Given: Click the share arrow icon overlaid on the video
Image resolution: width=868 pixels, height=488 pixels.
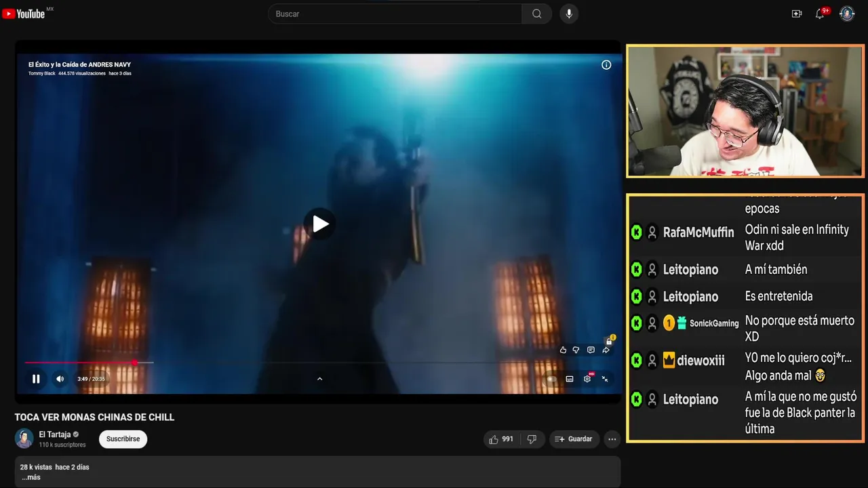Looking at the screenshot, I should pos(606,350).
